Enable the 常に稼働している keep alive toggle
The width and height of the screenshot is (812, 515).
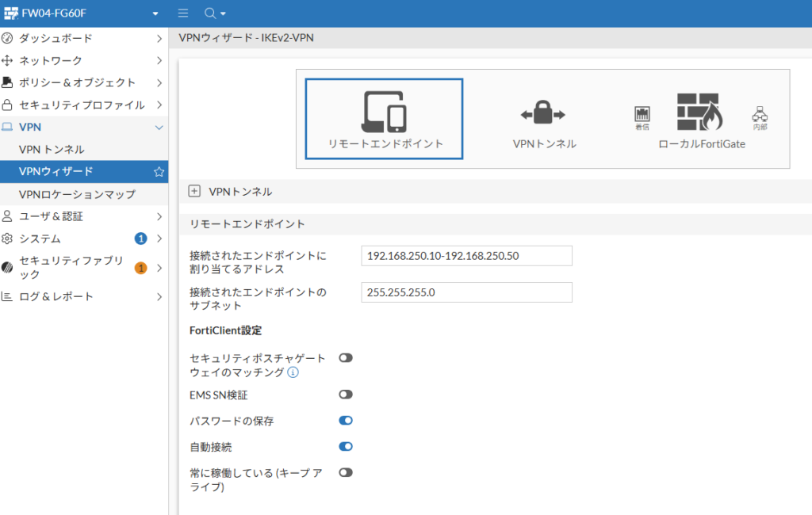tap(346, 472)
